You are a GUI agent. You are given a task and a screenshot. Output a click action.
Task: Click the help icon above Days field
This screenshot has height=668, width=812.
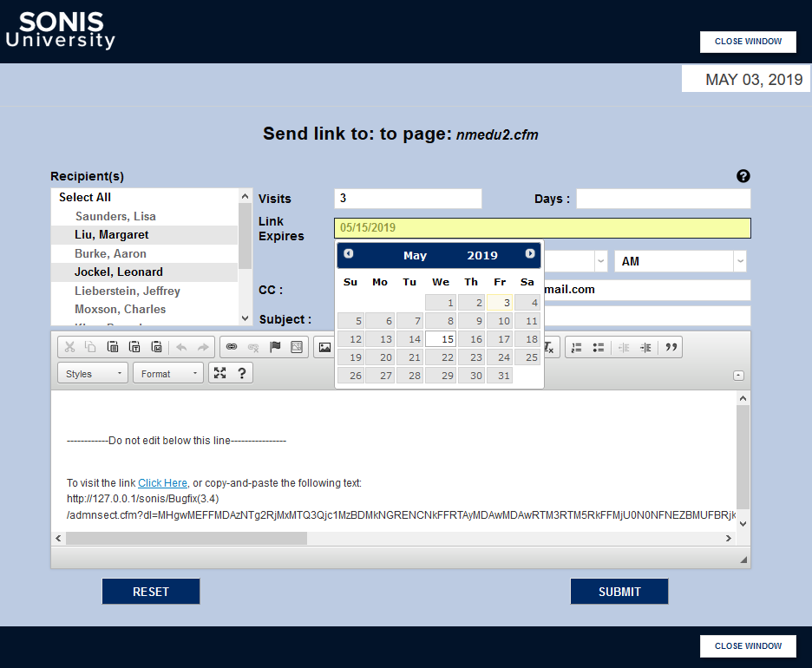(x=743, y=176)
